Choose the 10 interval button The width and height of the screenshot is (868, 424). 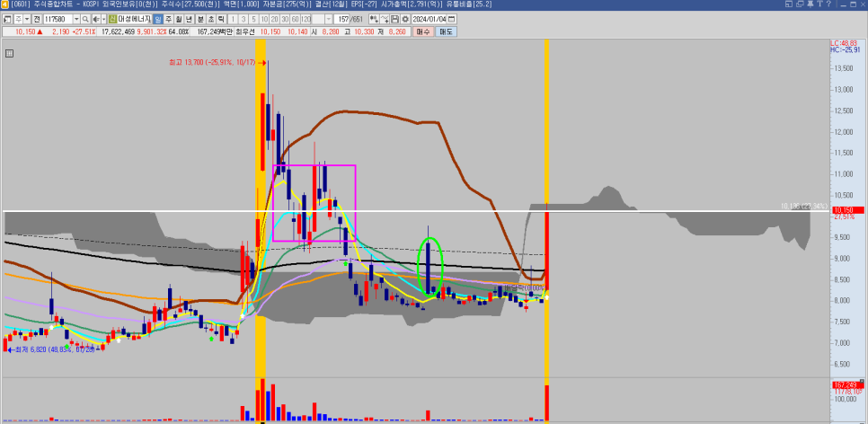pos(264,19)
